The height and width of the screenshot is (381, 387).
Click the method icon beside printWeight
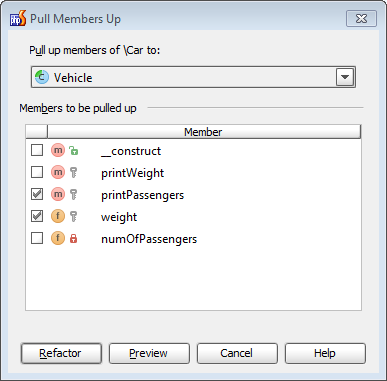(58, 172)
